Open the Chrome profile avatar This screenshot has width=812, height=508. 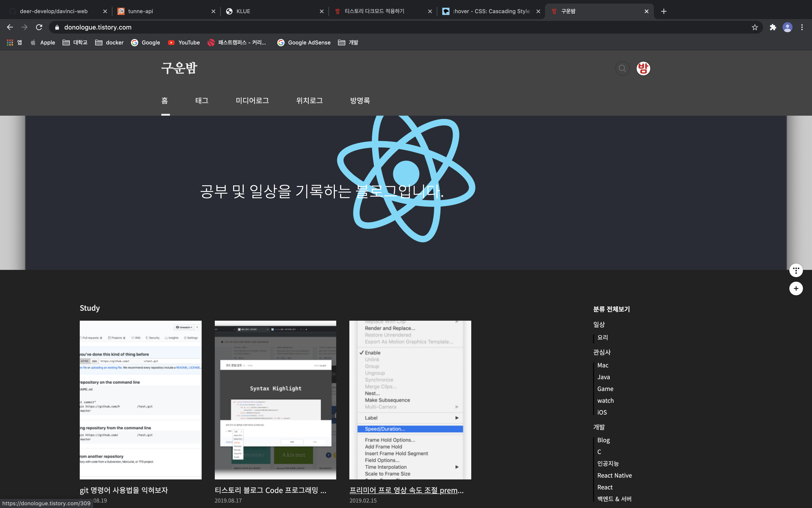788,27
